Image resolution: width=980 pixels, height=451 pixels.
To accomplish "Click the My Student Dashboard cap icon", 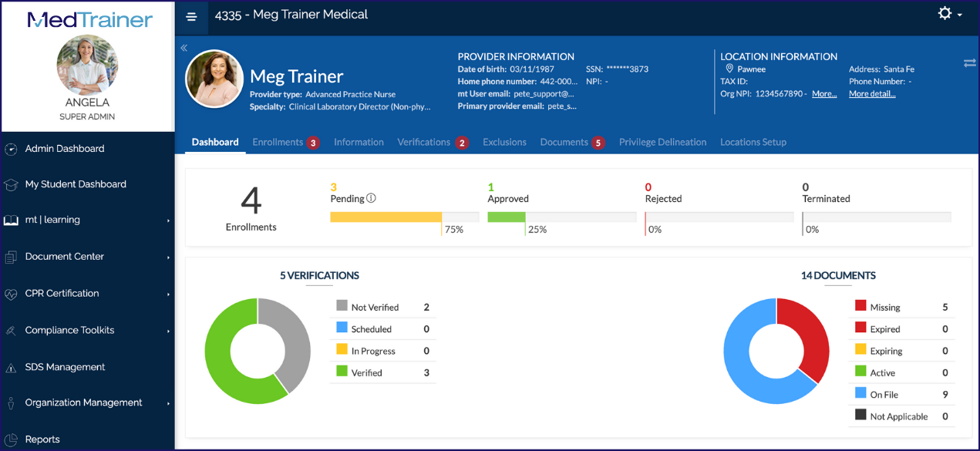I will 11,184.
